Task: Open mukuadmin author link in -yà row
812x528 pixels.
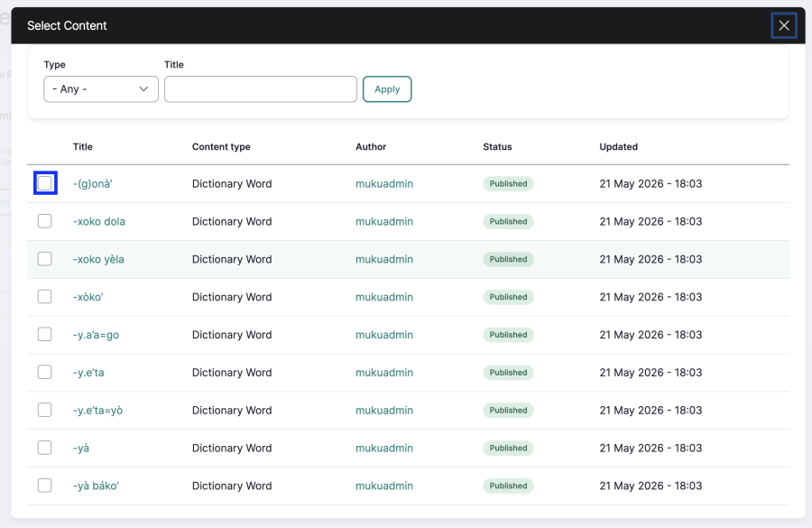Action: pos(384,449)
